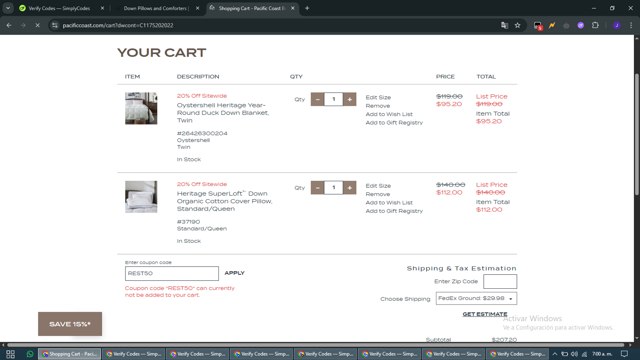Open Heritage SuperLoft pillow product thumbnail
640x360 pixels.
coord(141,197)
